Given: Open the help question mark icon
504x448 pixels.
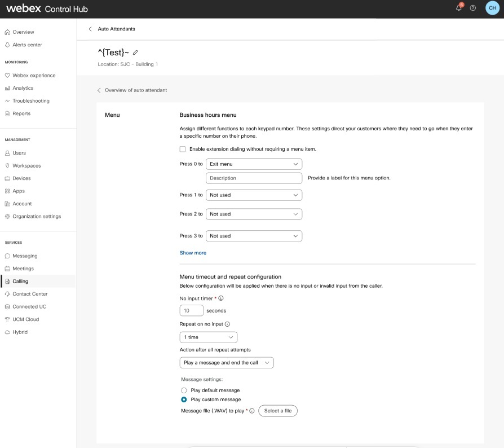Looking at the screenshot, I should (473, 8).
